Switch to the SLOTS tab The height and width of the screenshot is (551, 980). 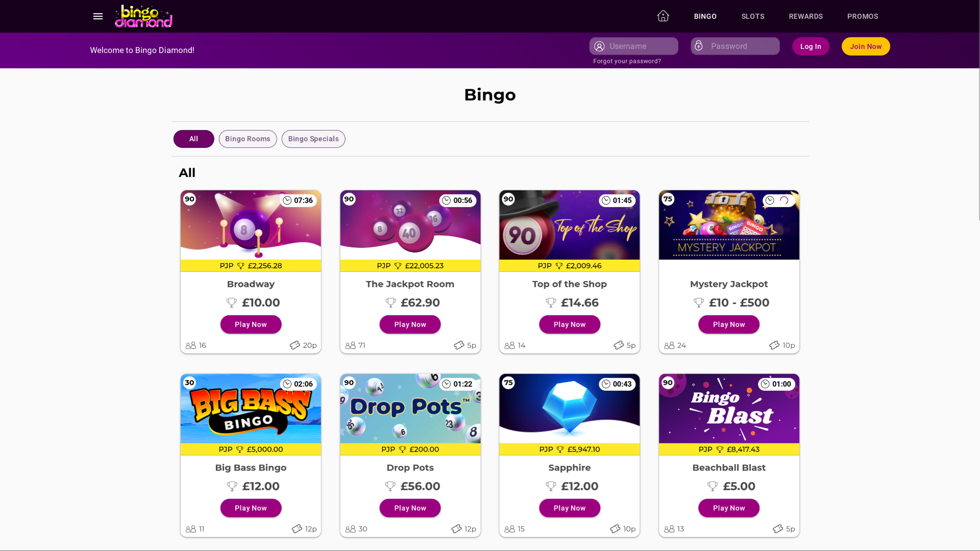pyautogui.click(x=752, y=16)
